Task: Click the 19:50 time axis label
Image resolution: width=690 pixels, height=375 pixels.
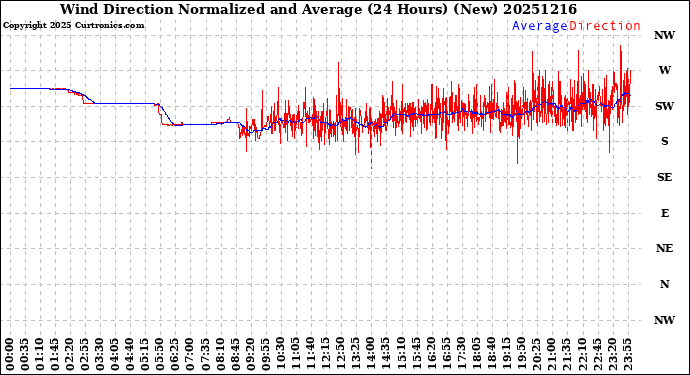Action: click(x=521, y=355)
